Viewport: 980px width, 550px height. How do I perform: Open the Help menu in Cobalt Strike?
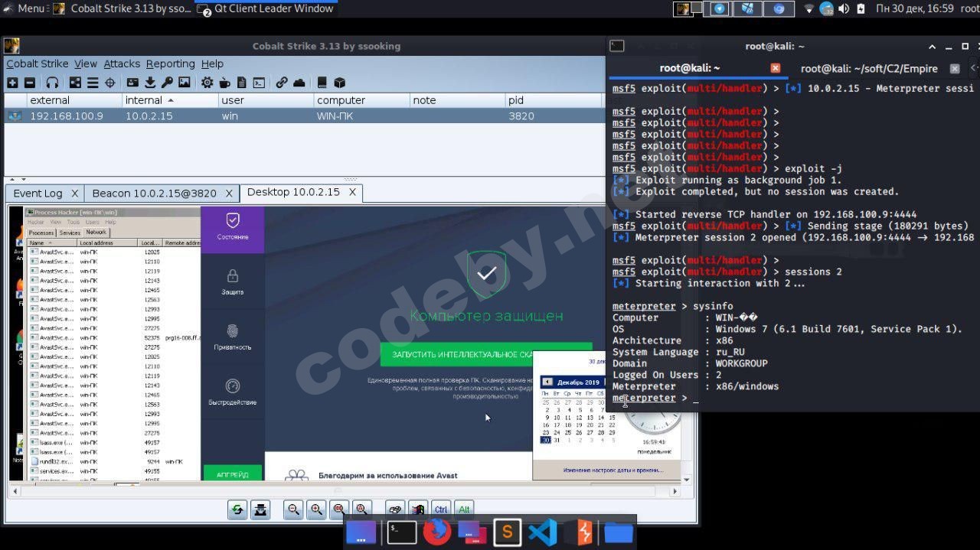pos(212,63)
